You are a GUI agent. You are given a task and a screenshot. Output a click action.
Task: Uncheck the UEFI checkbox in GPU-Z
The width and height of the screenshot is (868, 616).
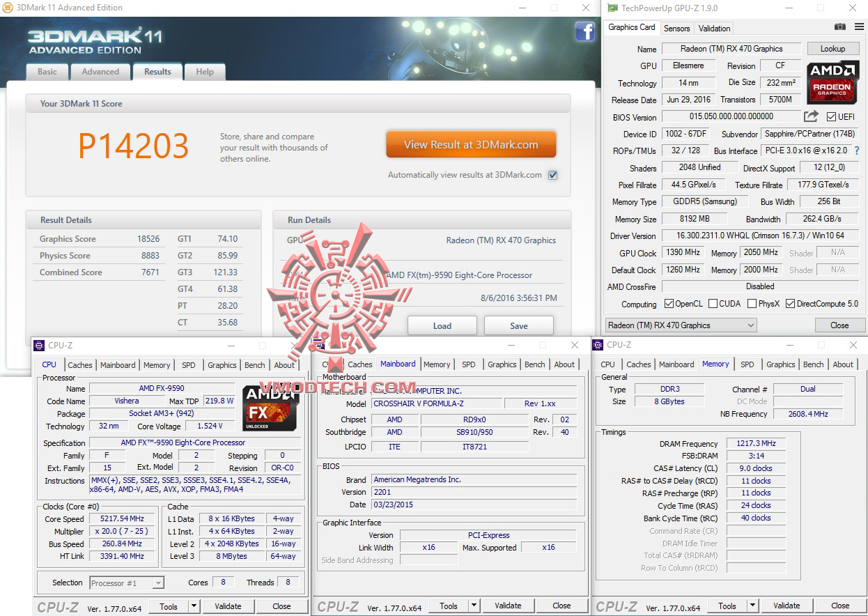[x=830, y=116]
